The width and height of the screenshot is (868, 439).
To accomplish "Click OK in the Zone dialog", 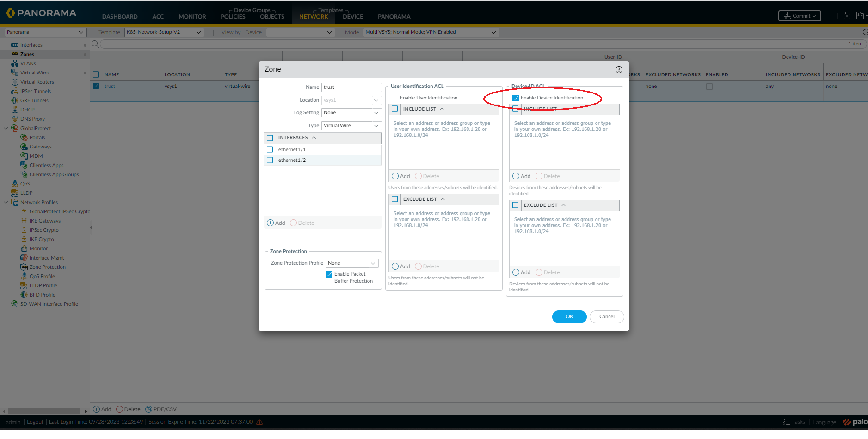I will tap(569, 317).
